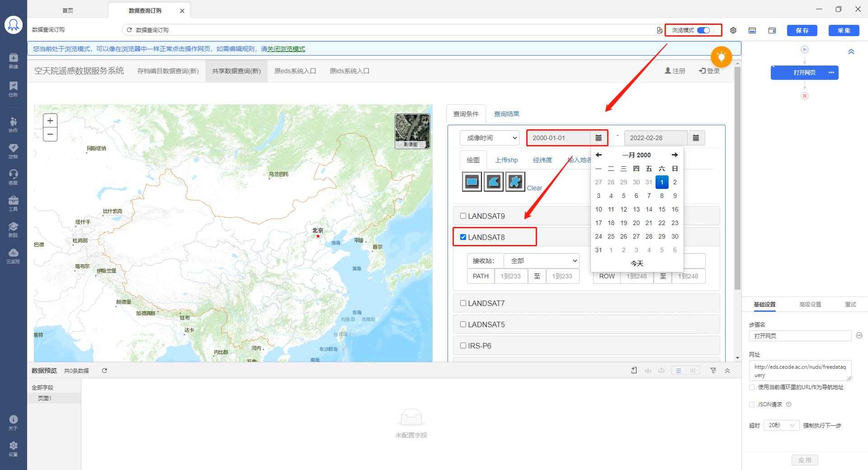The height and width of the screenshot is (470, 868).
Task: Uncheck the LANDSAT8 checkbox
Action: pyautogui.click(x=463, y=237)
